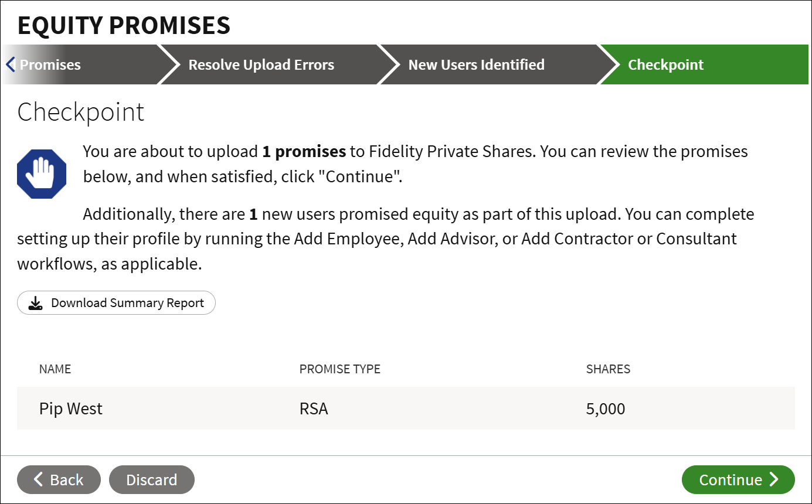Click the left chevron beside Promises
Screen dimensions: 812x504
(x=10, y=64)
